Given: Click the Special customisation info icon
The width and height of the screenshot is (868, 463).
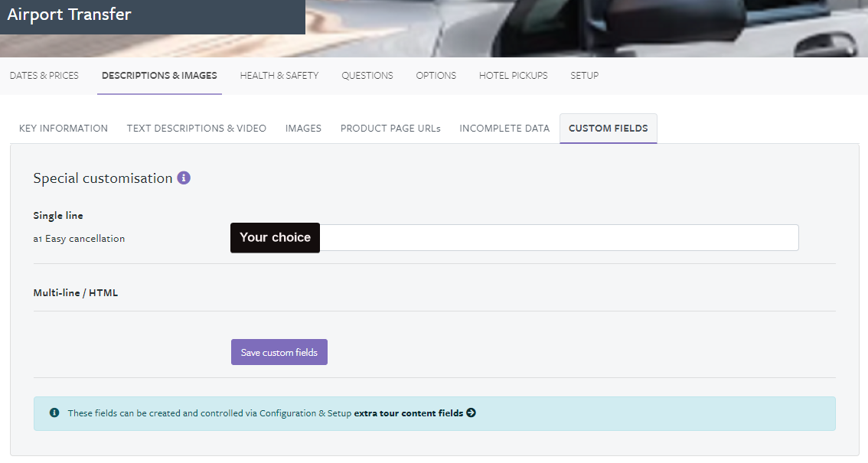Looking at the screenshot, I should click(x=183, y=177).
